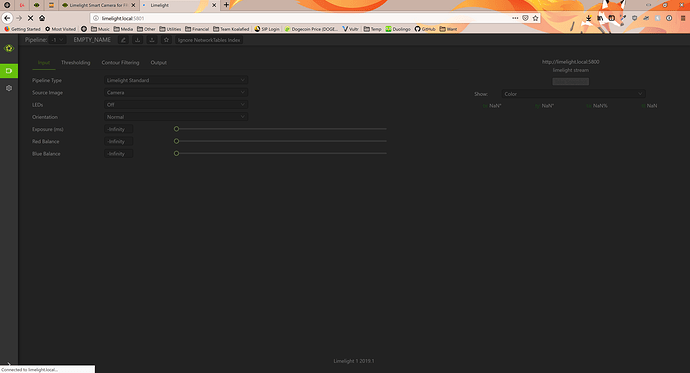Stop loading the page
This screenshot has height=373, width=690.
[x=30, y=18]
